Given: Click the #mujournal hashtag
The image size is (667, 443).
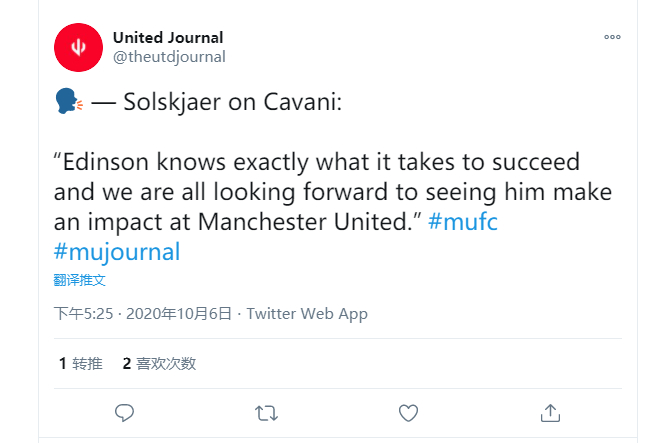Looking at the screenshot, I should click(117, 252).
